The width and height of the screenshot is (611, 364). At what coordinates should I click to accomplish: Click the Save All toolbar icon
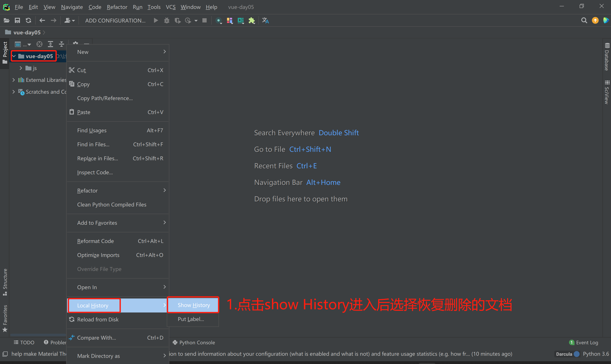pyautogui.click(x=17, y=21)
